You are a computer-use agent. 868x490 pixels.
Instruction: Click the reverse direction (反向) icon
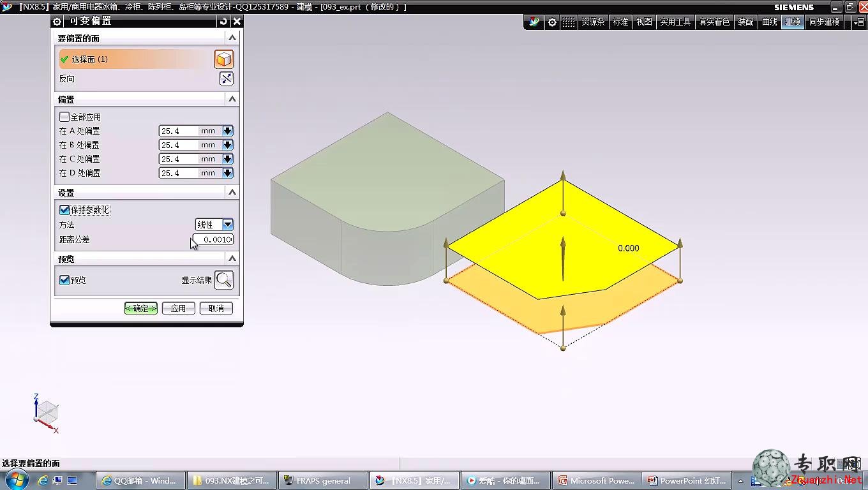(x=227, y=78)
